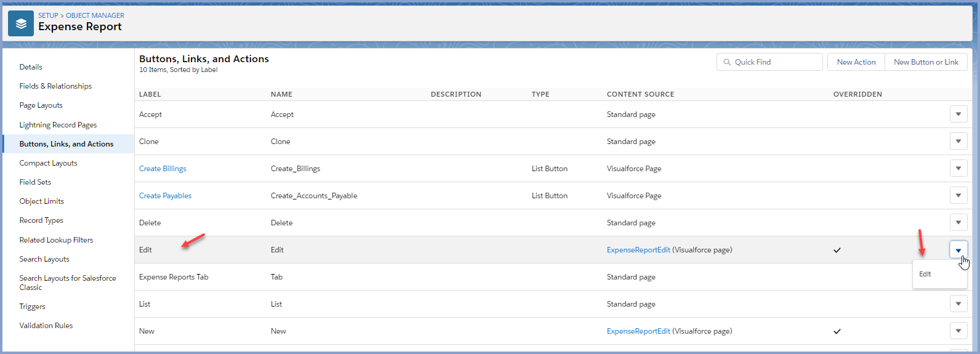This screenshot has height=354, width=980.
Task: Open Search Layouts in sidebar
Action: coord(44,259)
